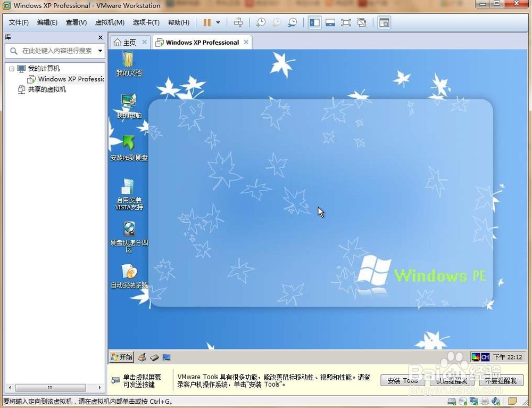This screenshot has height=408, width=532.
Task: Click the 安装 Tools button
Action: point(403,381)
